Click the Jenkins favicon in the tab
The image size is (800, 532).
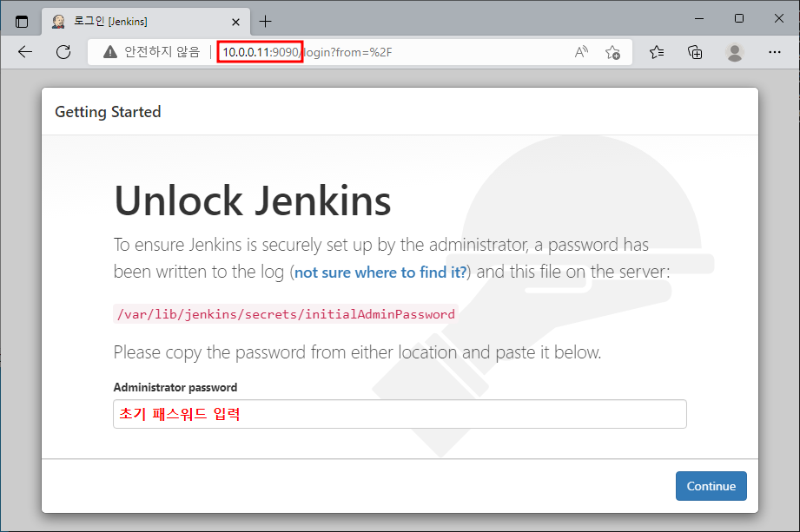tap(59, 22)
